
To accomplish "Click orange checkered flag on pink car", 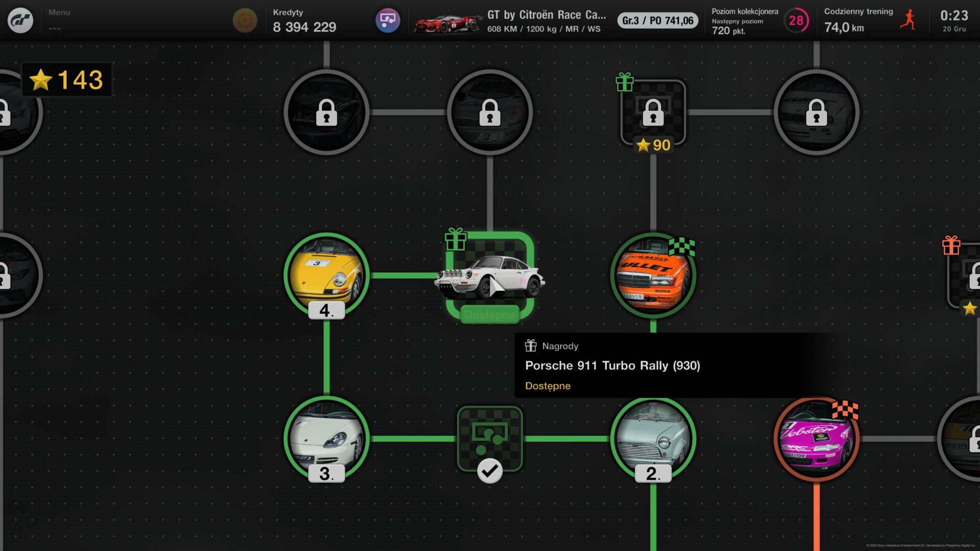I will coord(845,410).
